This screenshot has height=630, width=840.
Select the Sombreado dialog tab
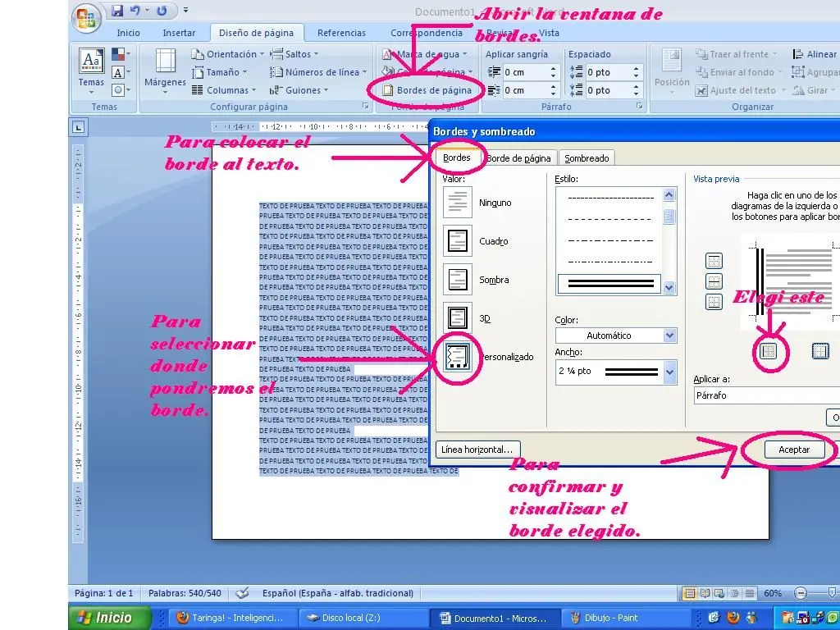(x=587, y=158)
